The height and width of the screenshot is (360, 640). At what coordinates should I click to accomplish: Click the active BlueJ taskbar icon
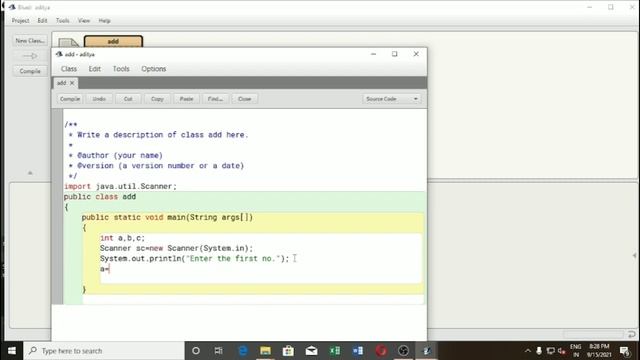pos(427,351)
